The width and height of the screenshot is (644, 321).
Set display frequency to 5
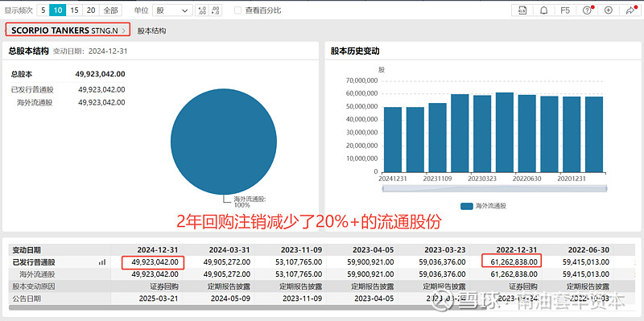coord(43,10)
